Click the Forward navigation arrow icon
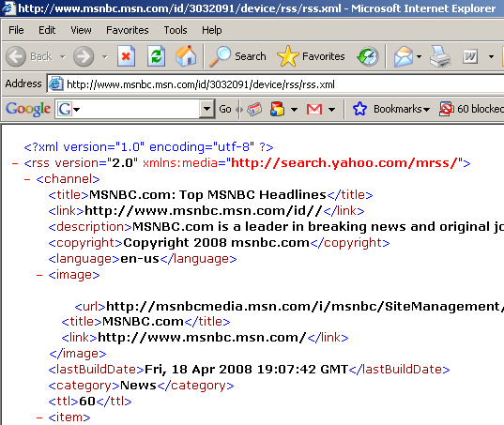Viewport: 504px width, 425px height. pos(84,56)
